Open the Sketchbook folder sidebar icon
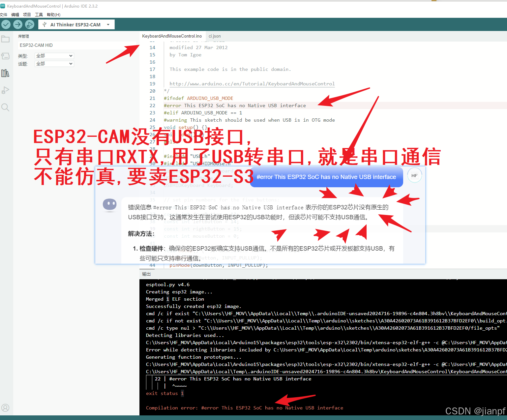The height and width of the screenshot is (420, 507). coord(5,39)
